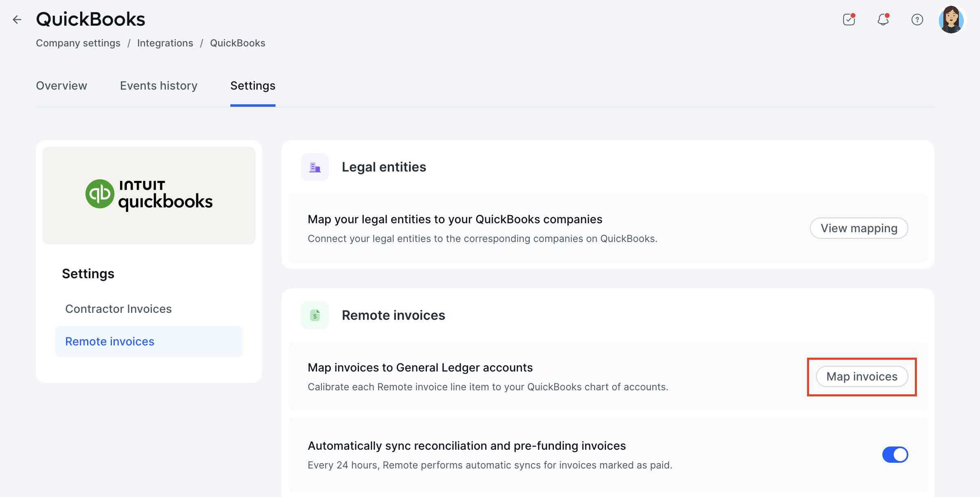Click 'Calibrate each Remote invoice line item' description
The width and height of the screenshot is (980, 497).
[488, 387]
